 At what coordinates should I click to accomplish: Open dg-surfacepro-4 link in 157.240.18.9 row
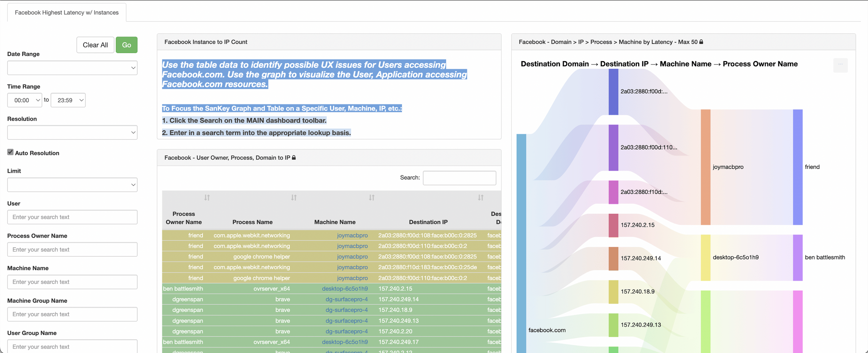tap(346, 310)
